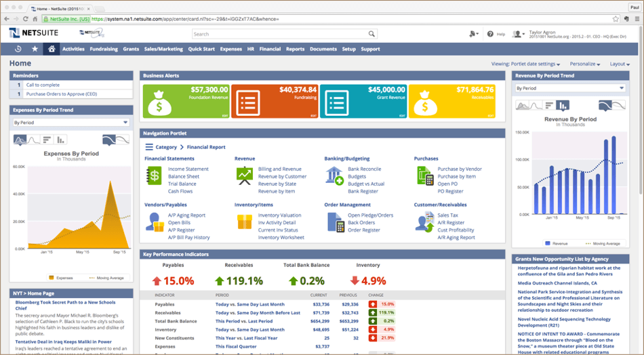The image size is (644, 355).
Task: Click the Purchases calculator icon
Action: [x=425, y=175]
